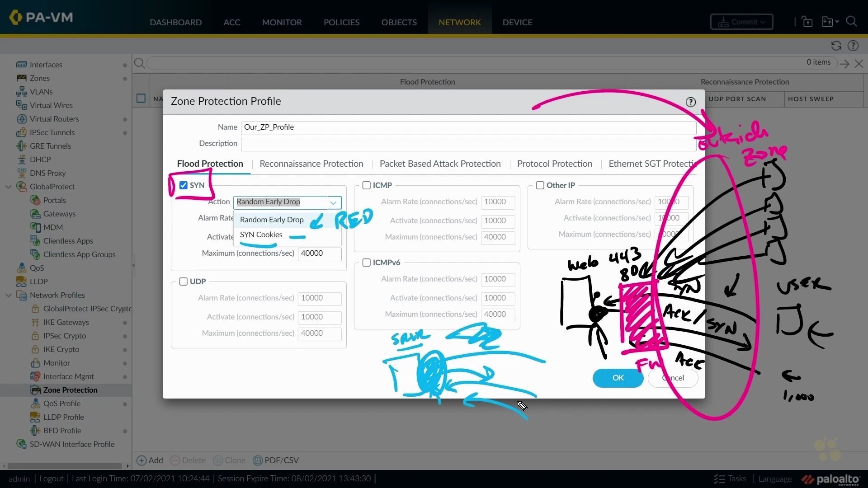Image resolution: width=868 pixels, height=488 pixels.
Task: Select Zone Protection in the sidebar
Action: tap(71, 390)
